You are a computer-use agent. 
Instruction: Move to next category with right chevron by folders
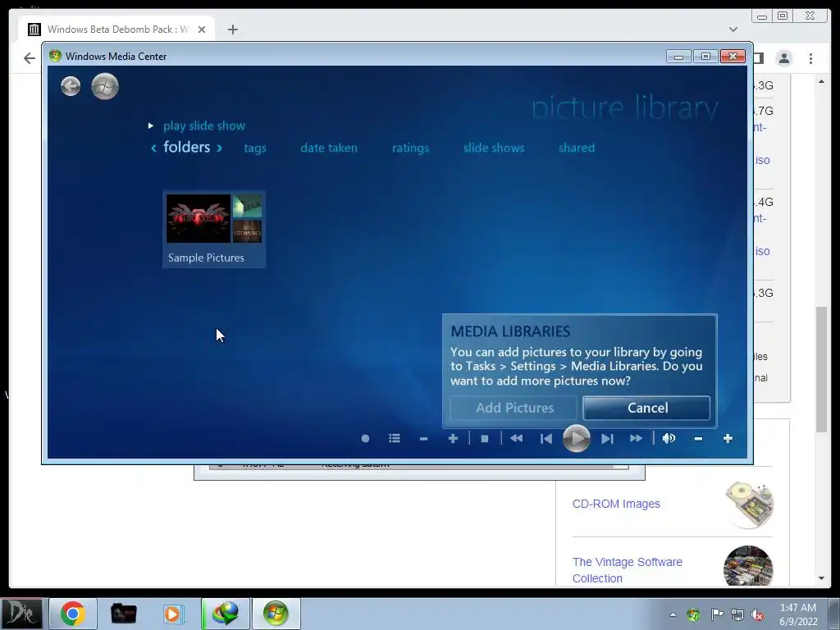(x=219, y=148)
